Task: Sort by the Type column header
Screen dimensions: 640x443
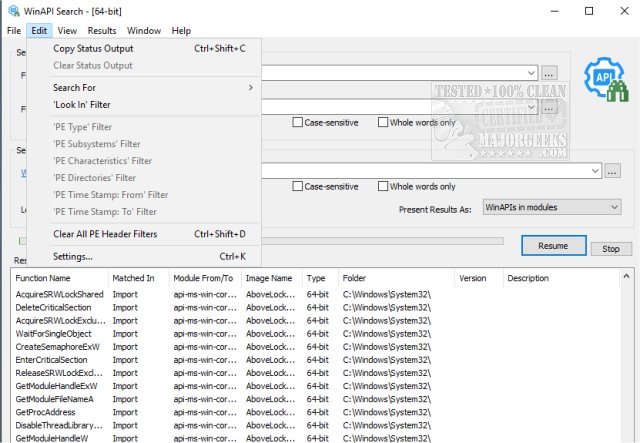Action: [320, 278]
